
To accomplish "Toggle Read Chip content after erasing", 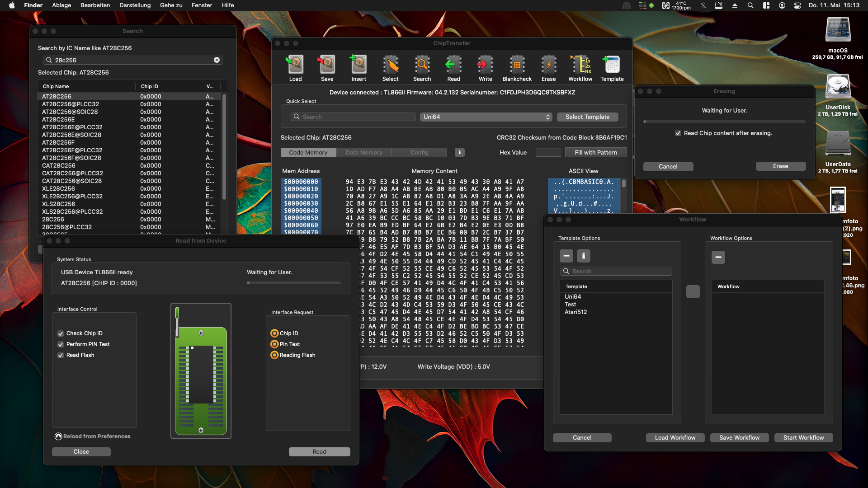I will [678, 133].
